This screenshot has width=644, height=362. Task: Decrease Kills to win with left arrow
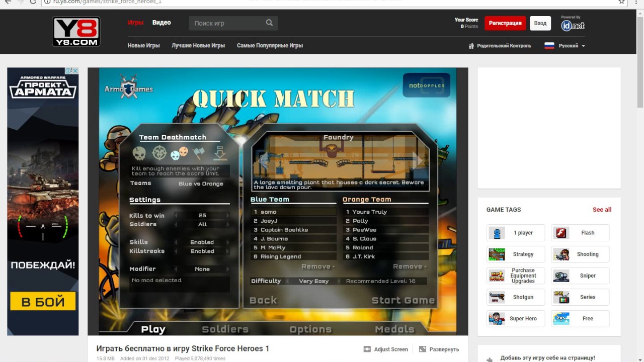(176, 216)
